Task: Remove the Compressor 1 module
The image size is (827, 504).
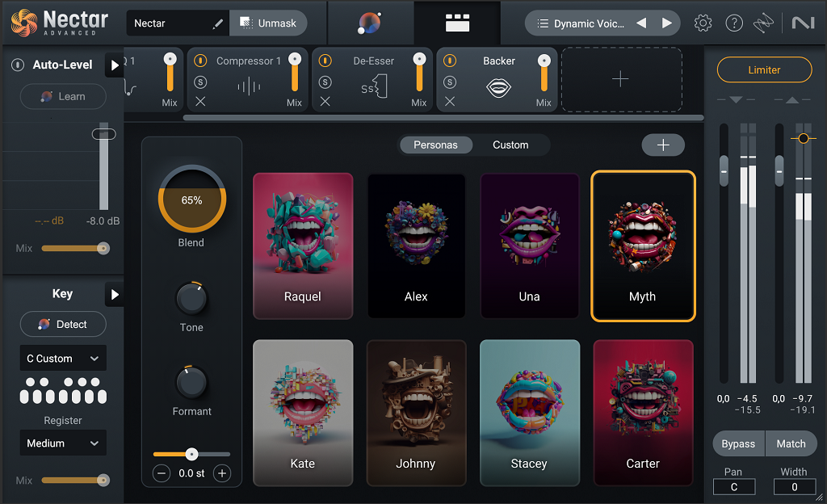Action: [200, 101]
